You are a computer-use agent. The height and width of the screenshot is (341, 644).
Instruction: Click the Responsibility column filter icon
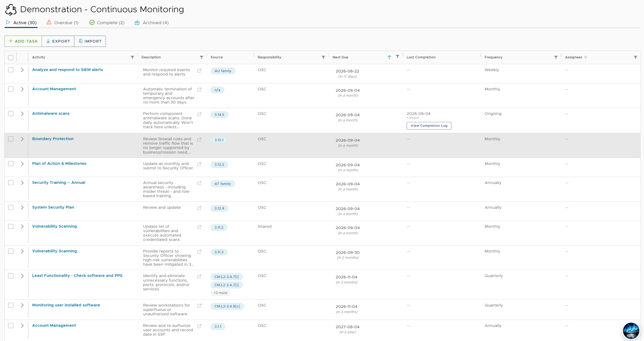(x=323, y=57)
